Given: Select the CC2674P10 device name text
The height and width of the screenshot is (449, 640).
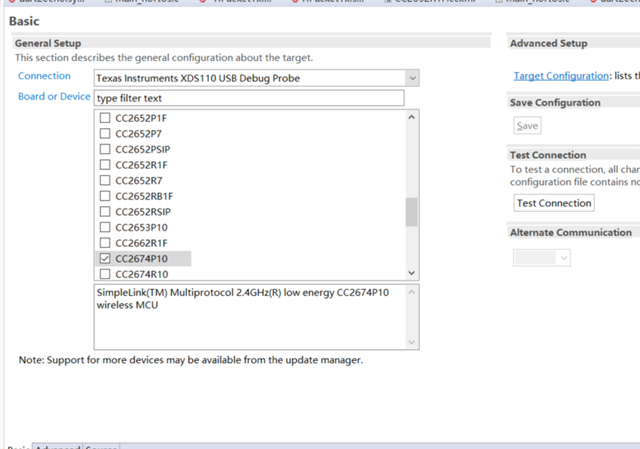Looking at the screenshot, I should click(141, 259).
